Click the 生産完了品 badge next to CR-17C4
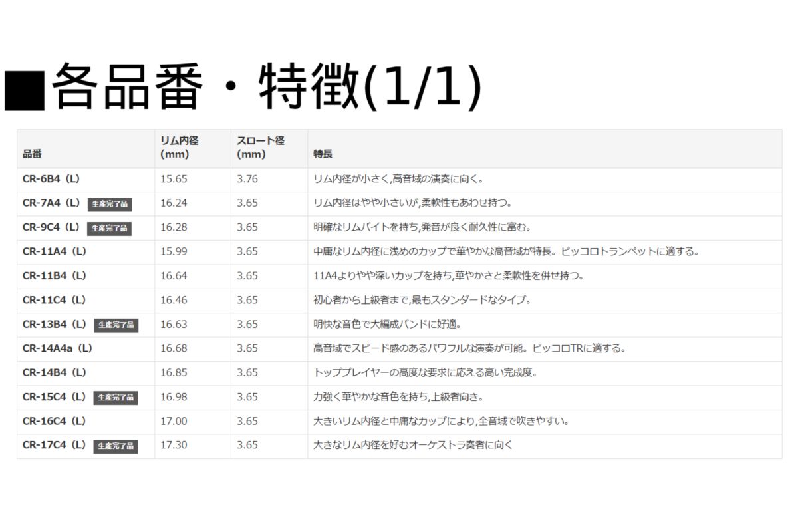798x532 pixels. tap(116, 446)
